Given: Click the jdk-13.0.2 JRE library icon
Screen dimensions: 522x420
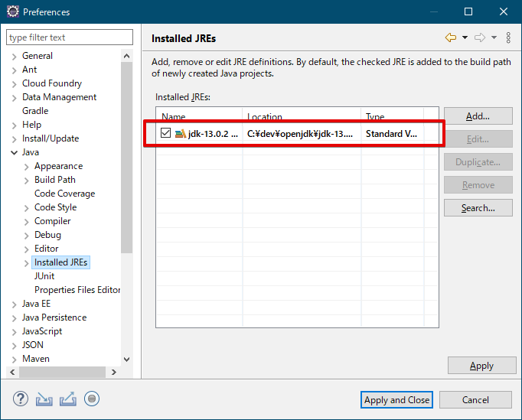Looking at the screenshot, I should click(180, 134).
